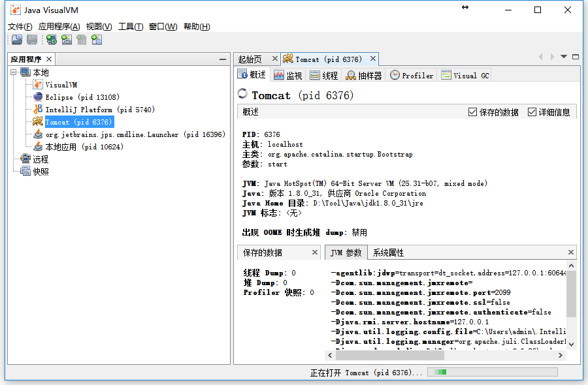588x385 pixels.
Task: Select IntelliJ Platform (pid 5740) node
Action: point(100,110)
